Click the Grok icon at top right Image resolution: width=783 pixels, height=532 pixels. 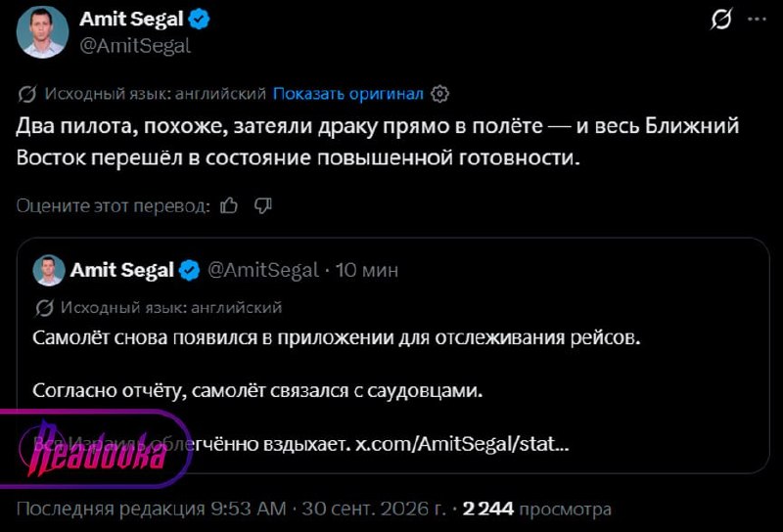(x=721, y=19)
